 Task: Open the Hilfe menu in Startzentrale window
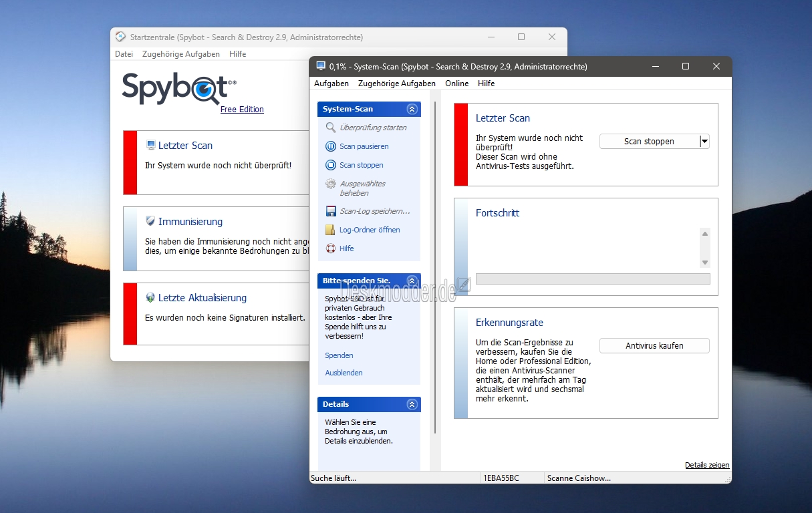click(x=237, y=54)
